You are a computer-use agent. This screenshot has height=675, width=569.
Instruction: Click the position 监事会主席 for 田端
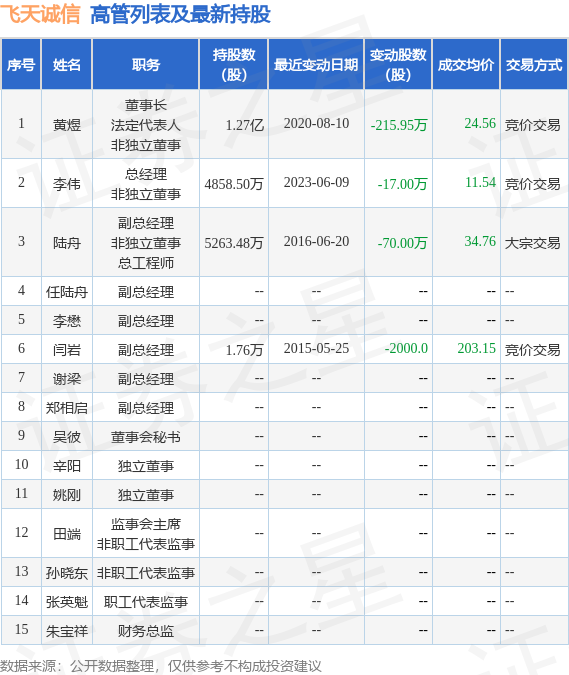(146, 524)
